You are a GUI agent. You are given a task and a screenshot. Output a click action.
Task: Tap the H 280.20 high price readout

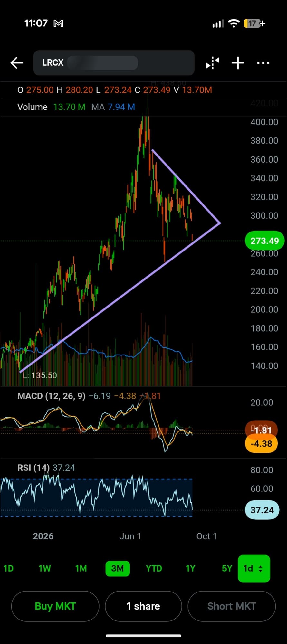[75, 90]
